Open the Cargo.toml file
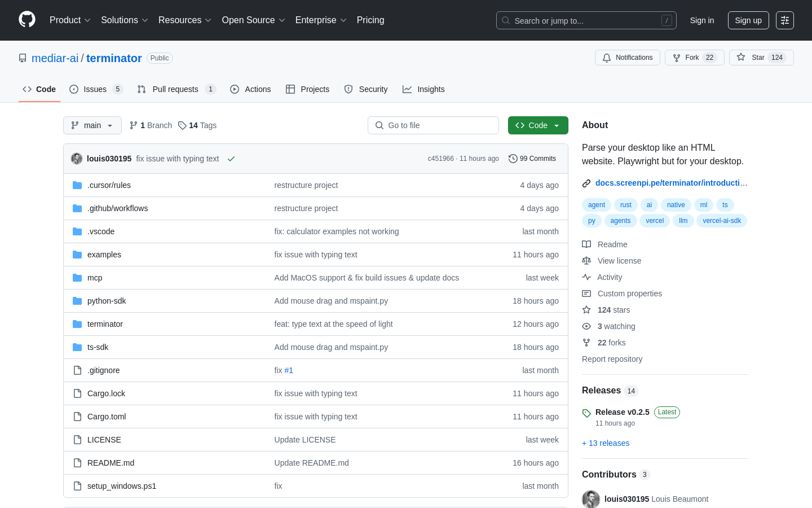812x508 pixels. (x=107, y=417)
